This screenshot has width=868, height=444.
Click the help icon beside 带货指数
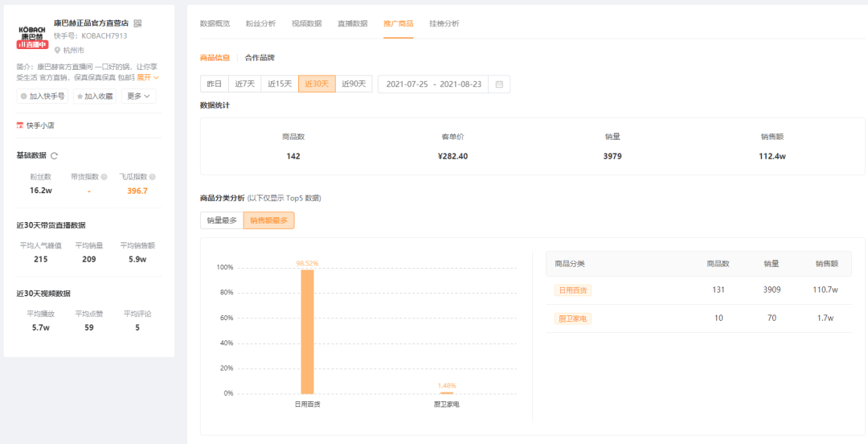(104, 178)
